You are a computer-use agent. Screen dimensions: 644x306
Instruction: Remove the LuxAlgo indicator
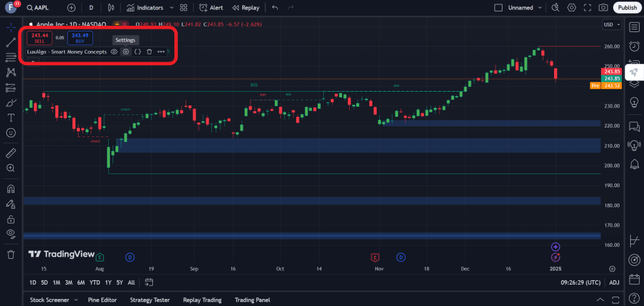tap(150, 52)
